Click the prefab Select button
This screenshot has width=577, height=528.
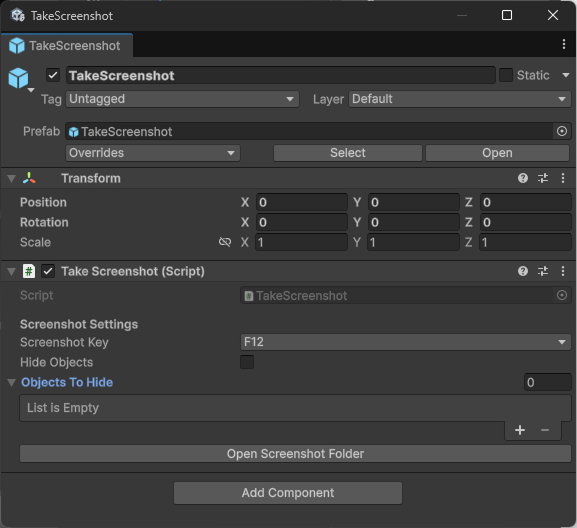click(348, 153)
